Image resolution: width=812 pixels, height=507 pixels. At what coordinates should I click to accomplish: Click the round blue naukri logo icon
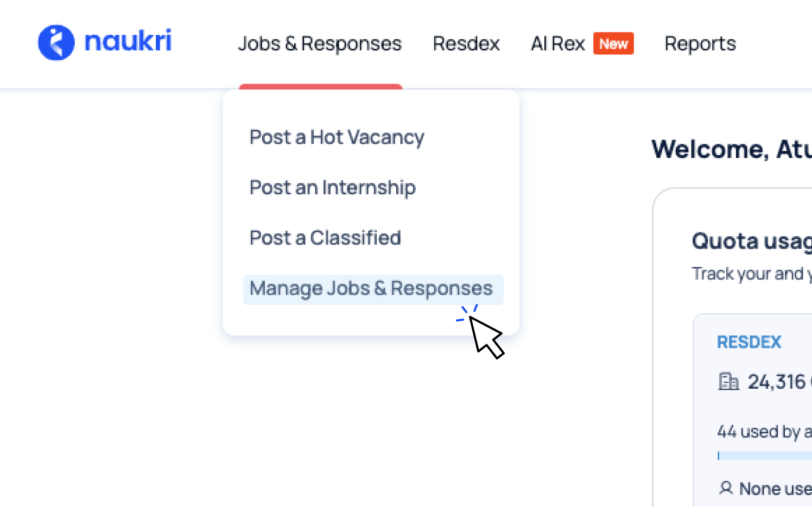click(56, 42)
